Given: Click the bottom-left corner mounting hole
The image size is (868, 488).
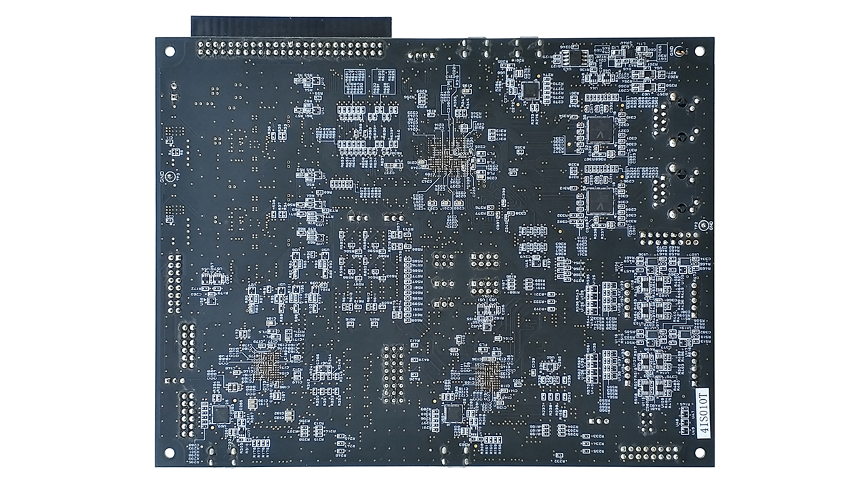Looking at the screenshot, I should point(170,452).
